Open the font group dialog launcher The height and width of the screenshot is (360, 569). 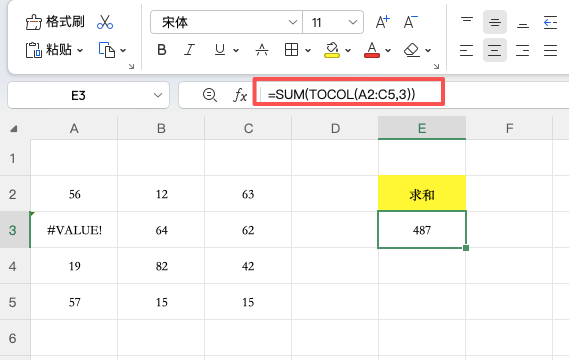[x=436, y=66]
